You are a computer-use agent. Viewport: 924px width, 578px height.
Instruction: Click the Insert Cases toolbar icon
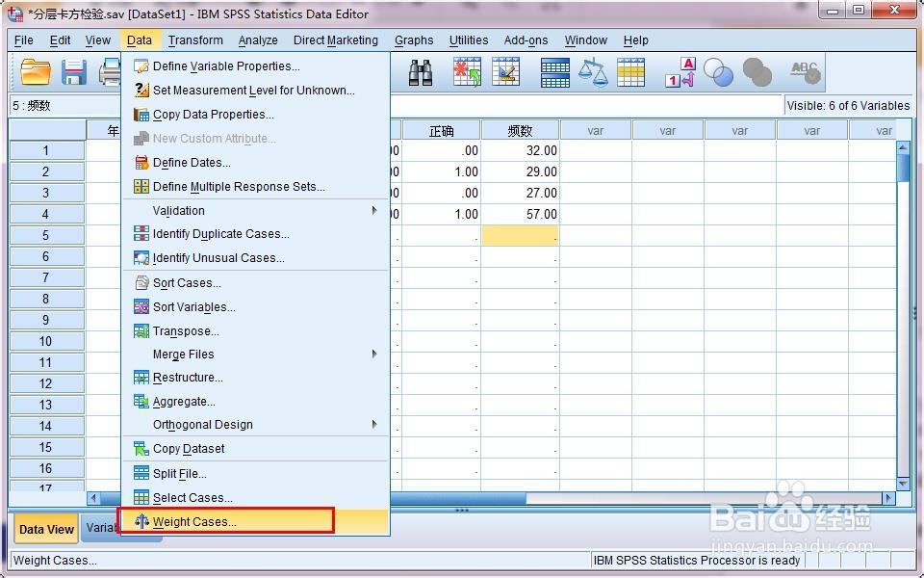(468, 72)
